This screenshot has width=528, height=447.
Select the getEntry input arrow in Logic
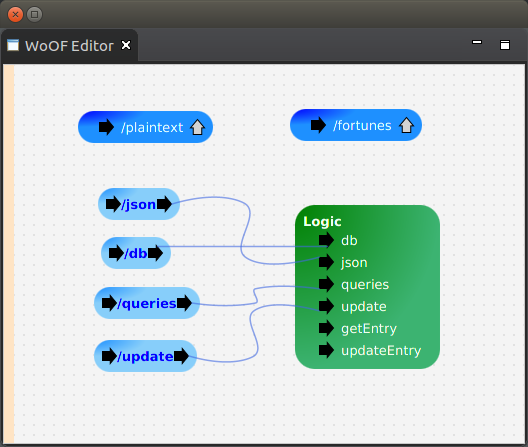(x=326, y=328)
